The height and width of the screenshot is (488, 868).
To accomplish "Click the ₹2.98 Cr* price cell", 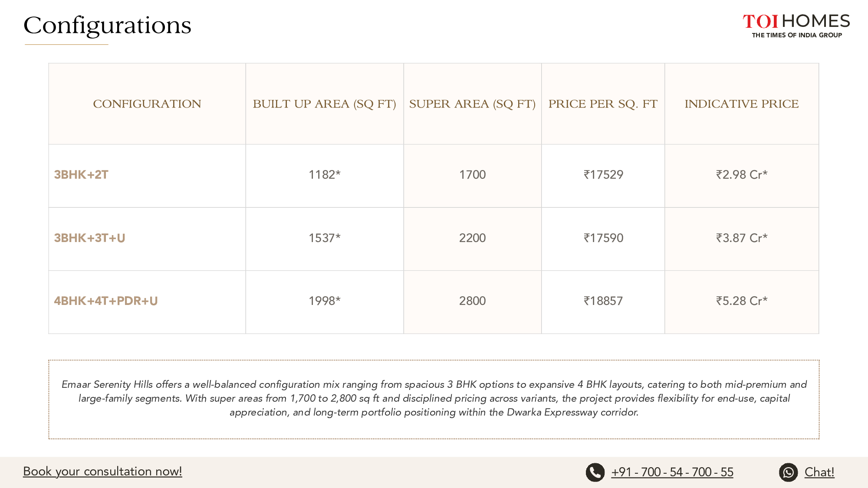I will [x=741, y=175].
